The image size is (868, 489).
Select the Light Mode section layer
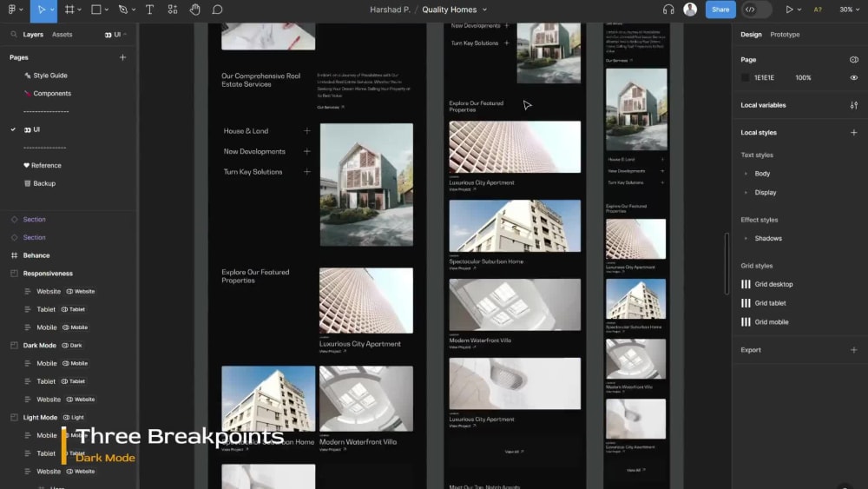click(x=40, y=418)
